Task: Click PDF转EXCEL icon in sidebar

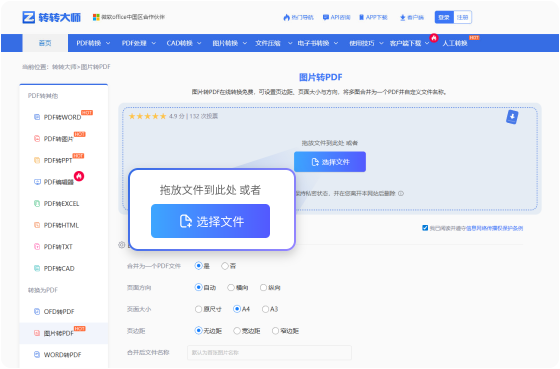Action: click(37, 204)
